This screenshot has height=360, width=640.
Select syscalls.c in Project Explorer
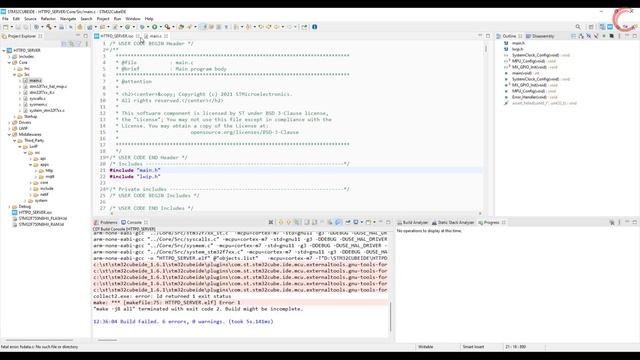pos(37,99)
